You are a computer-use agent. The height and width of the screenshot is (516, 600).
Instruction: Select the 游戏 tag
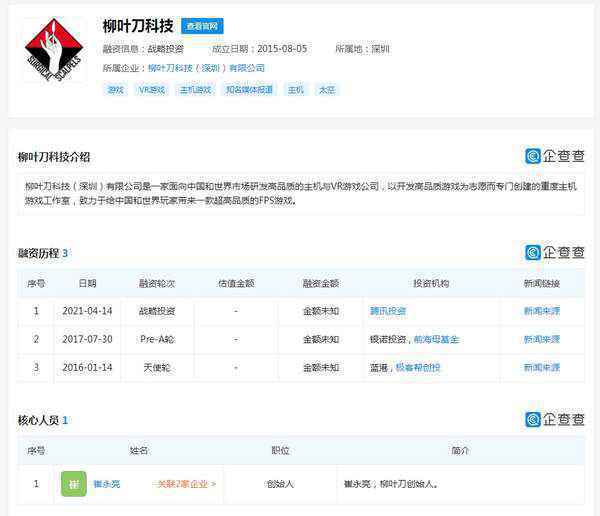pyautogui.click(x=115, y=90)
